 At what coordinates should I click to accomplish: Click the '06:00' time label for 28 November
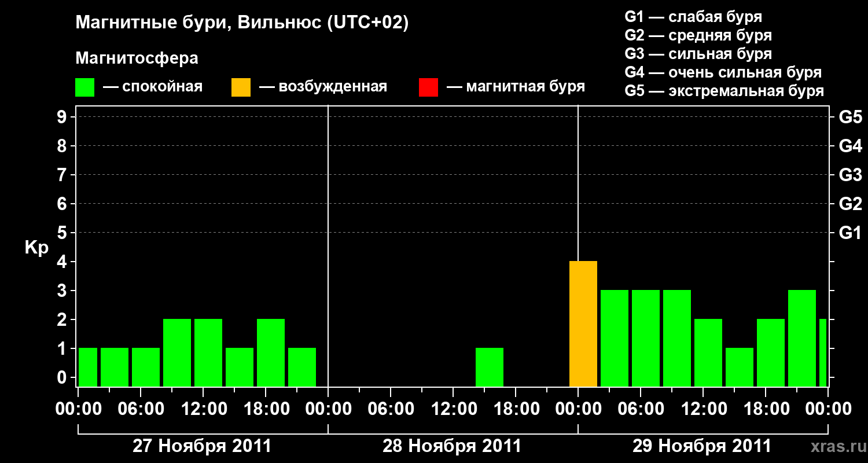pos(391,409)
